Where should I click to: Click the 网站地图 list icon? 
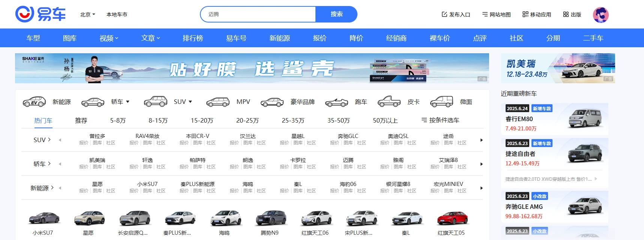485,14
